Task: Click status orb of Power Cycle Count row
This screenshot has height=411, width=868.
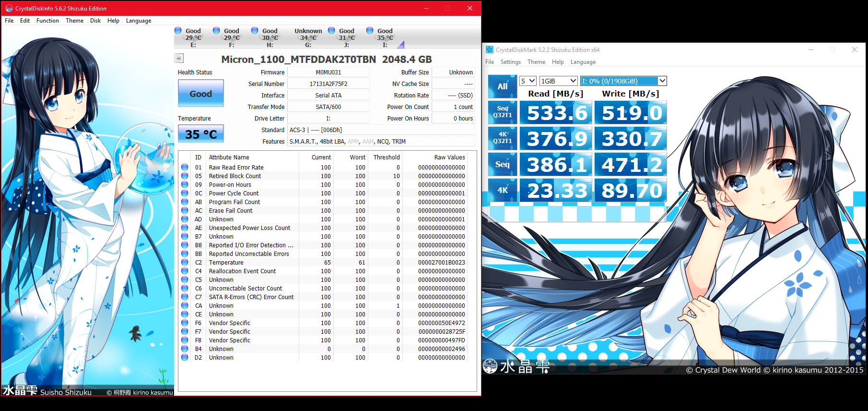Action: coord(185,193)
